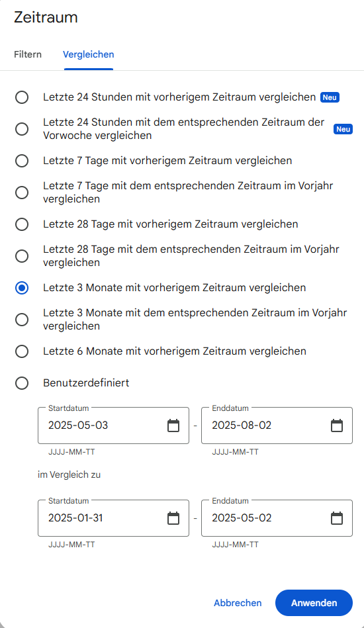Select 'Letzte 28 Tage … im Vorjahr' option
Screen dimensions: 364x628
pyautogui.click(x=22, y=256)
